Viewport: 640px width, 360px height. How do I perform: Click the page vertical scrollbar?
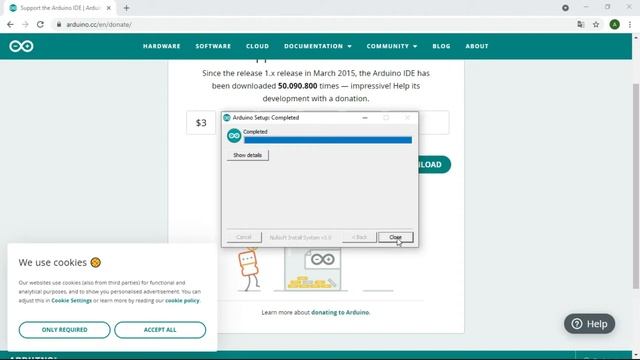point(636,186)
